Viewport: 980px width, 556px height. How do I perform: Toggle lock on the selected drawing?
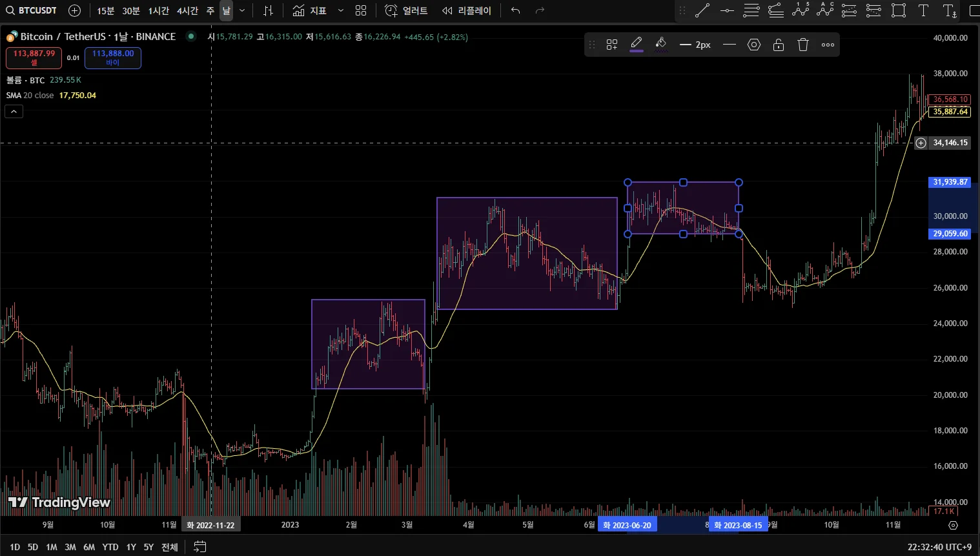coord(779,45)
